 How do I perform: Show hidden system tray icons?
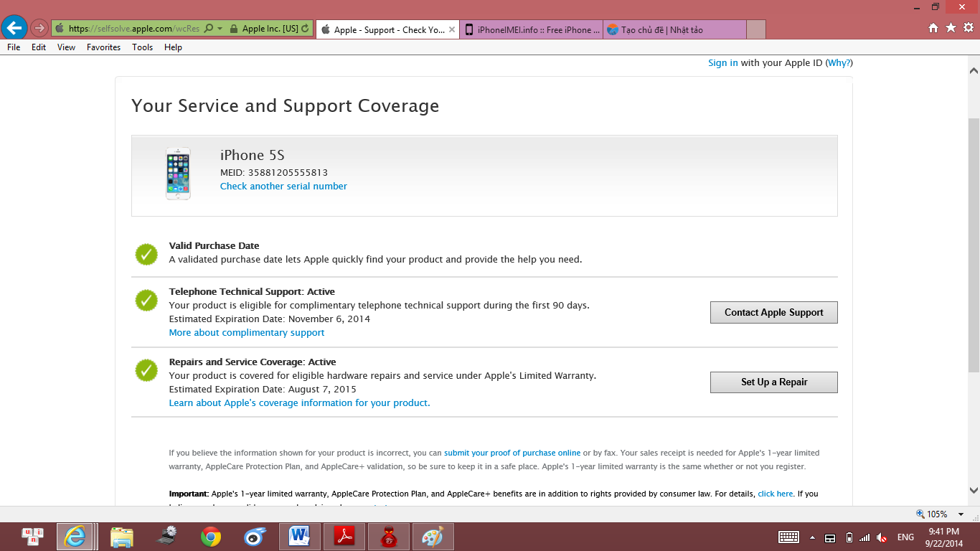pyautogui.click(x=812, y=537)
